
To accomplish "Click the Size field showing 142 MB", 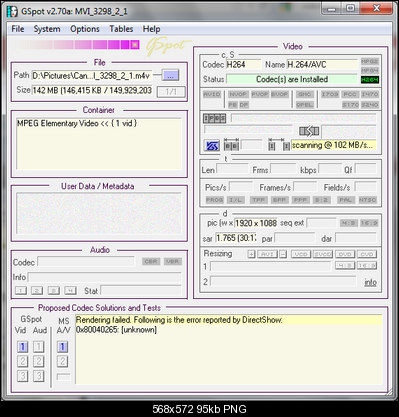I will (92, 90).
